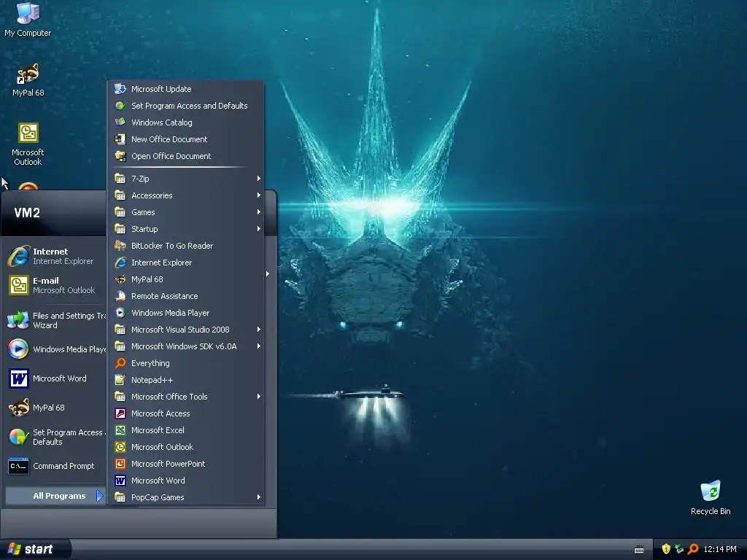The width and height of the screenshot is (747, 560).
Task: Open Windows Catalog entry
Action: tap(186, 122)
